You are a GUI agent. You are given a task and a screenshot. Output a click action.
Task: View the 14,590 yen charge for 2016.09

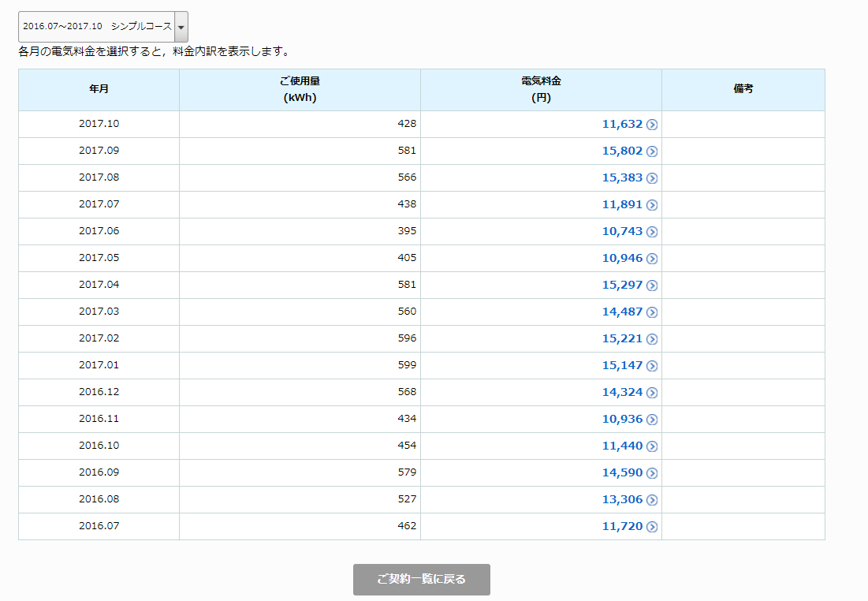pos(622,472)
